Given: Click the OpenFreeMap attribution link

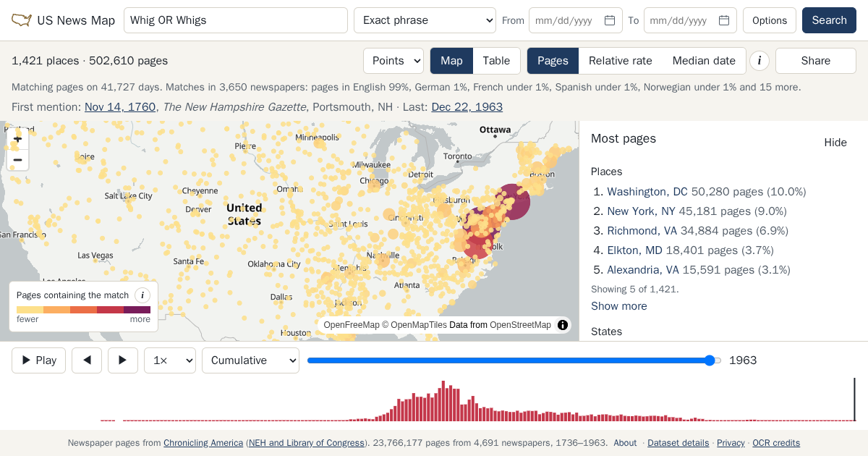Looking at the screenshot, I should (x=352, y=325).
